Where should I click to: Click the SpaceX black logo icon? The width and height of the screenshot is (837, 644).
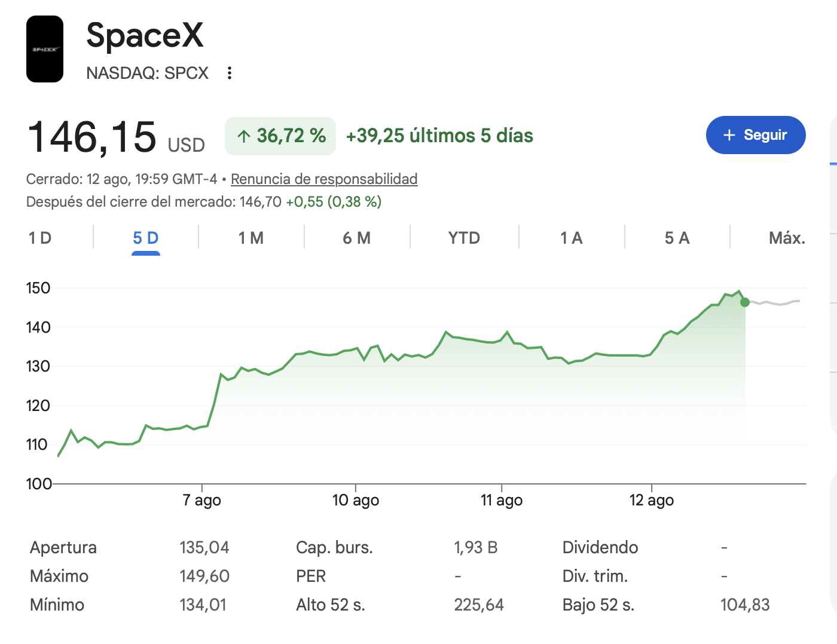coord(45,49)
